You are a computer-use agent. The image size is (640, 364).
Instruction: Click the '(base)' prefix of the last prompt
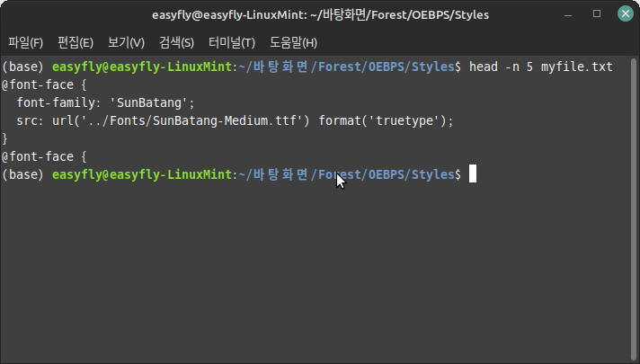(x=22, y=174)
